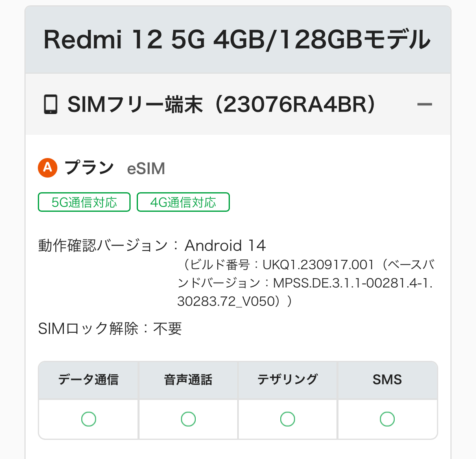
Task: Click the Android 14 version text
Action: coord(225,246)
